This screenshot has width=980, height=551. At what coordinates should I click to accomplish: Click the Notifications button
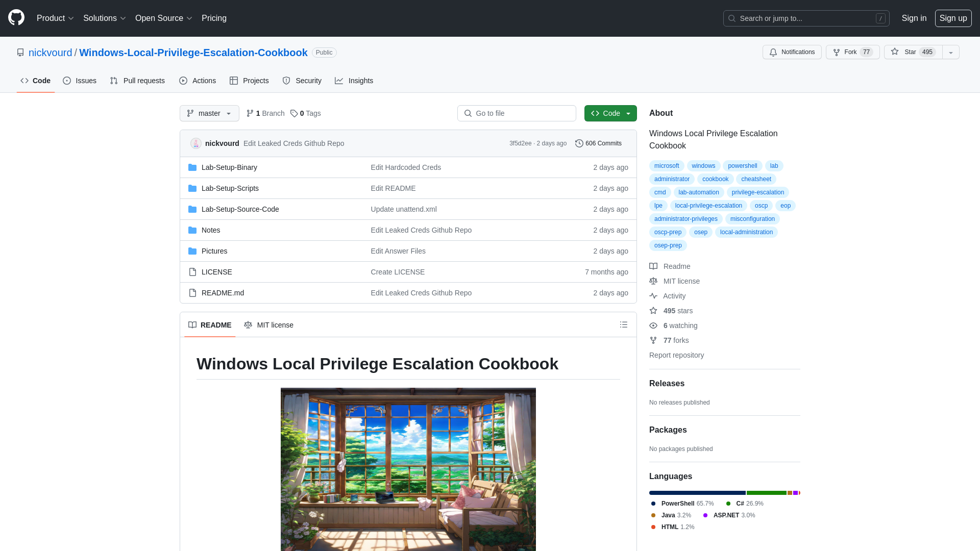tap(792, 52)
